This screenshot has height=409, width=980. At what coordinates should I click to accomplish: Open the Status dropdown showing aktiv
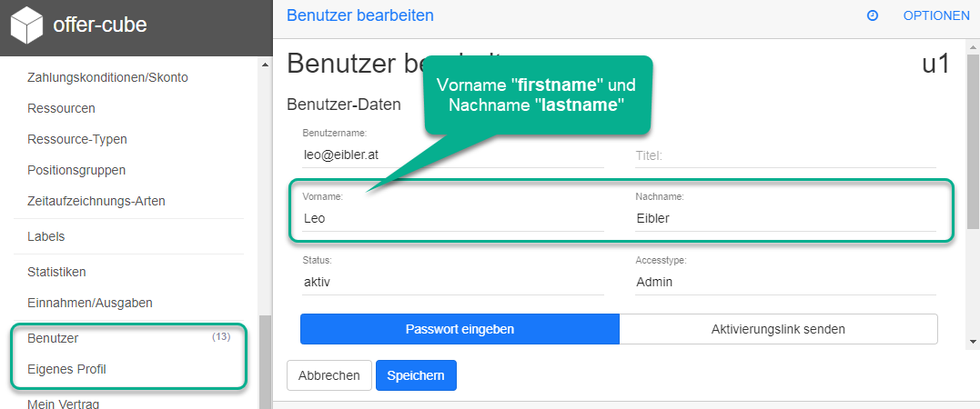pyautogui.click(x=452, y=283)
